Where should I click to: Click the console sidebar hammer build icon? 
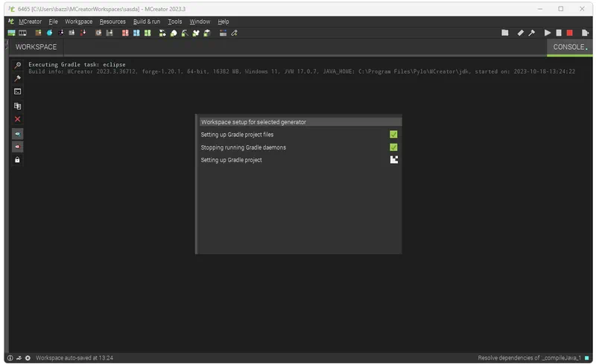click(17, 78)
